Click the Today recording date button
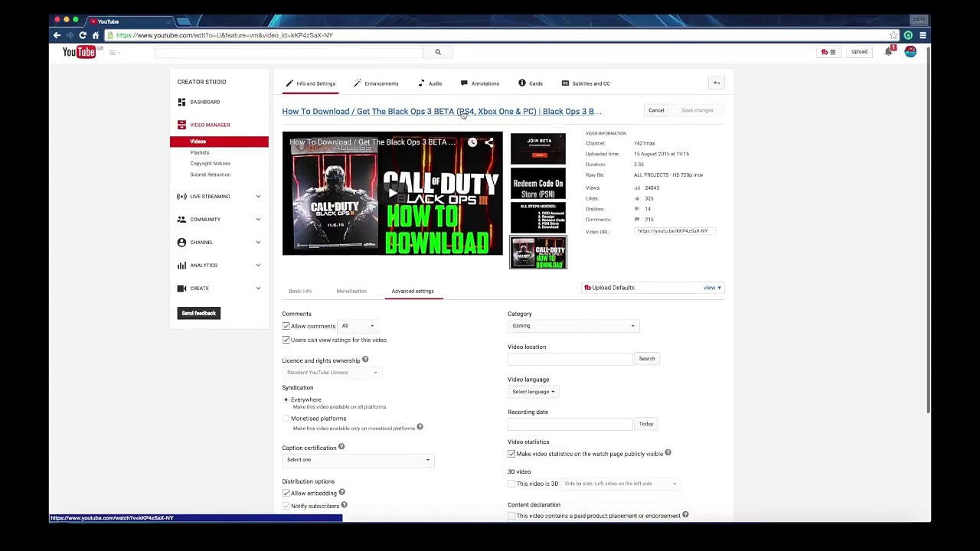 point(646,424)
